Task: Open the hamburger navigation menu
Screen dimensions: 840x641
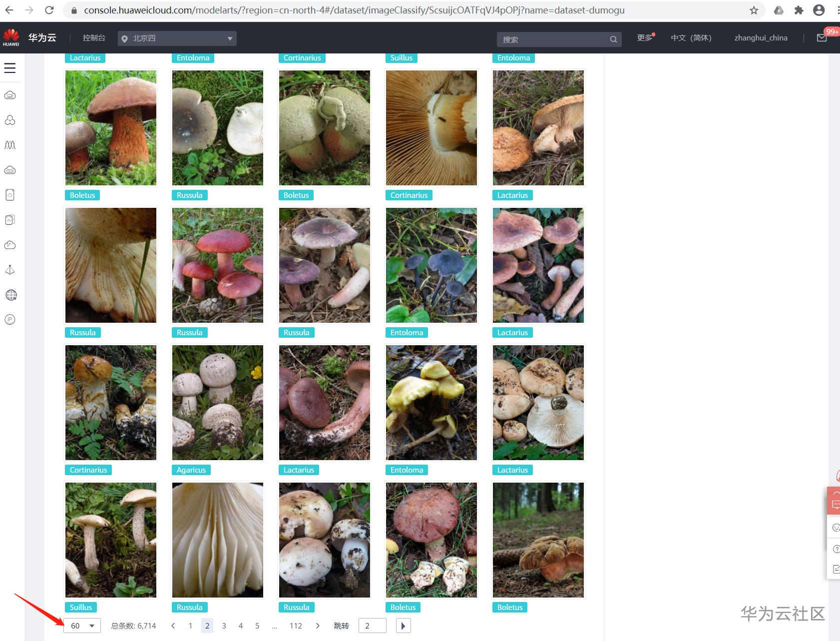Action: [x=10, y=68]
